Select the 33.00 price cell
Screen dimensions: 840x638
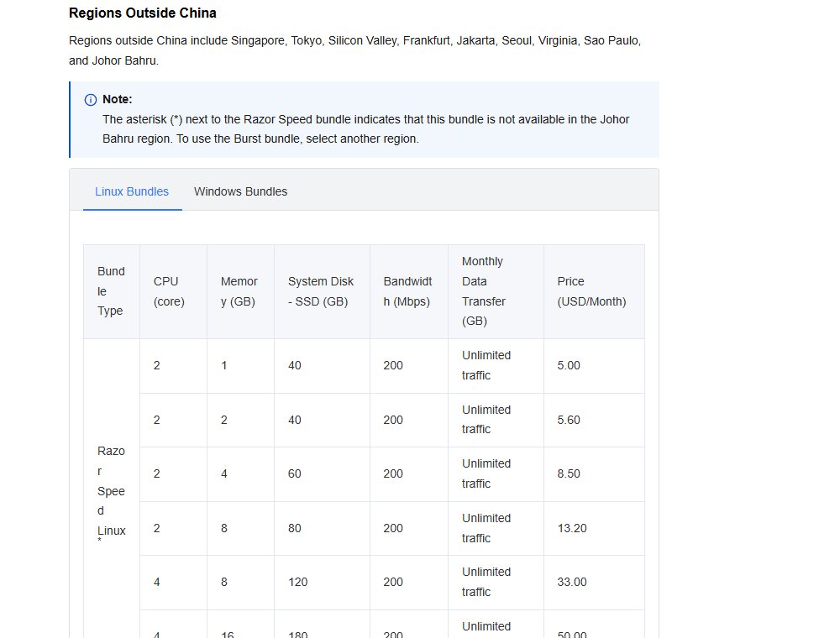pos(594,583)
